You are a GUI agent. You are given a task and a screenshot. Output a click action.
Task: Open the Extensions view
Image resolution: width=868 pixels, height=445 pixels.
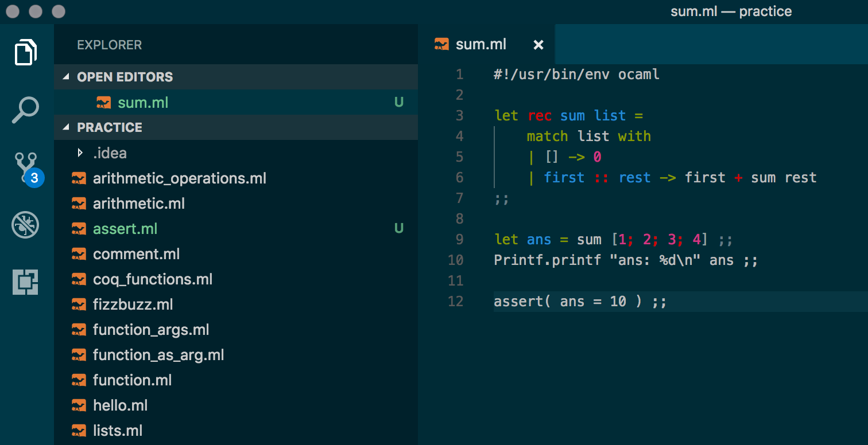coord(26,282)
